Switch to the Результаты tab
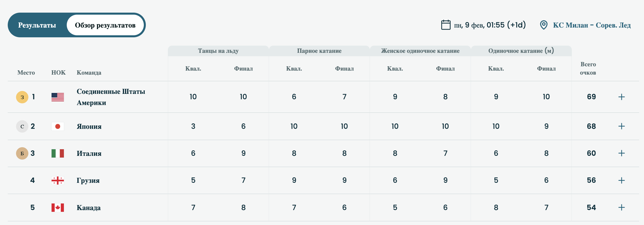 tap(37, 25)
